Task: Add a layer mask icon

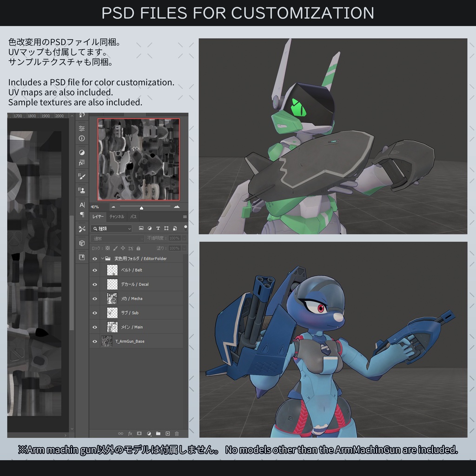Action: coord(139,434)
